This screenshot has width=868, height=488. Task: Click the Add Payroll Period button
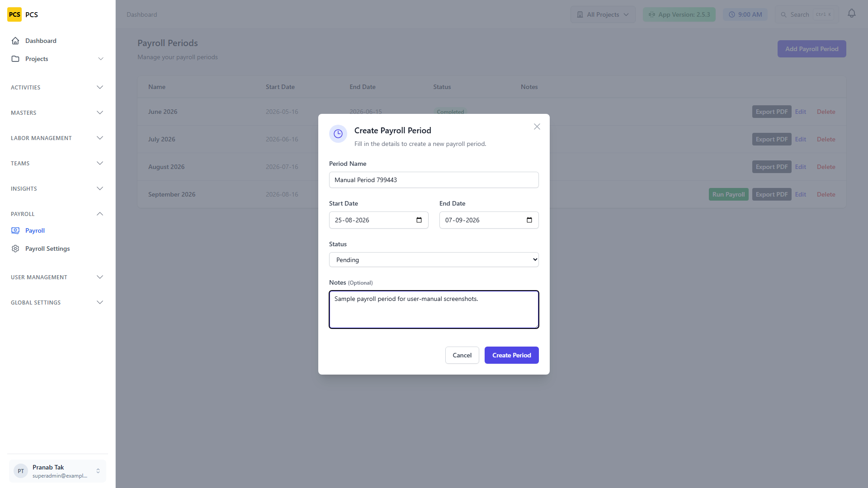[x=812, y=49]
